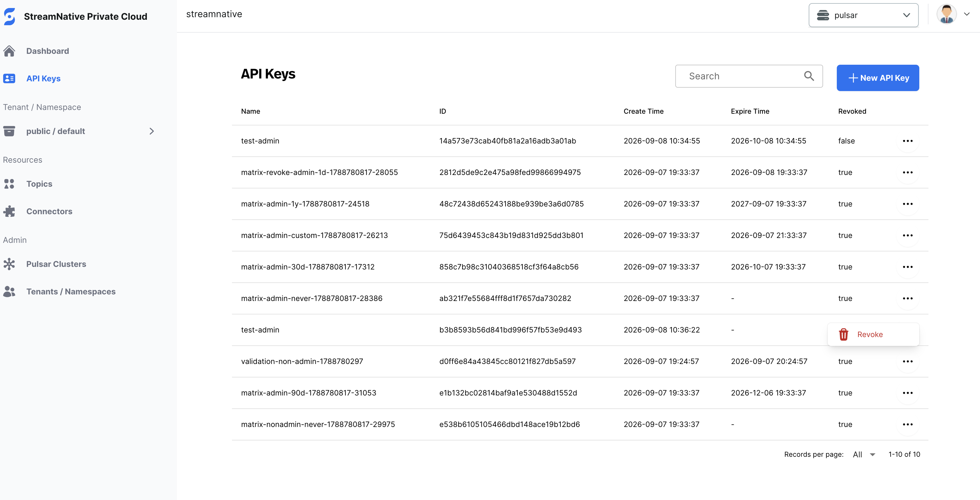Open actions for matrix-admin-1y row
Screen dimensions: 980x500
[x=908, y=204]
